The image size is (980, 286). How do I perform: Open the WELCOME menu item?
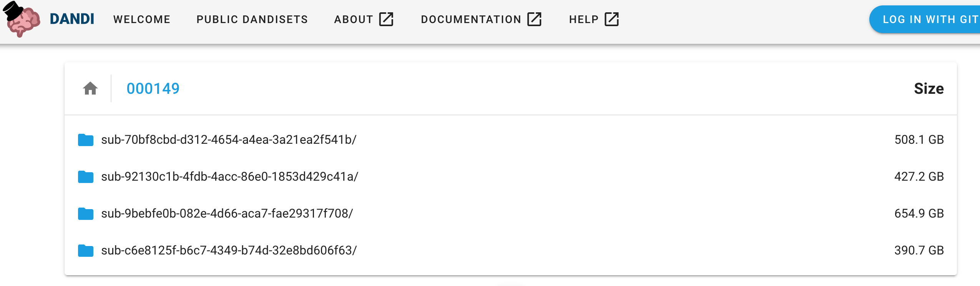142,19
